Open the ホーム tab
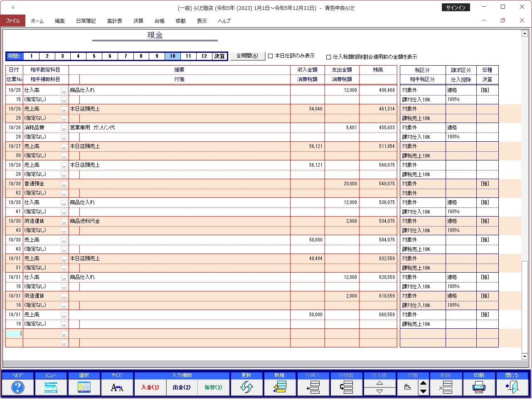The image size is (532, 399). click(37, 21)
